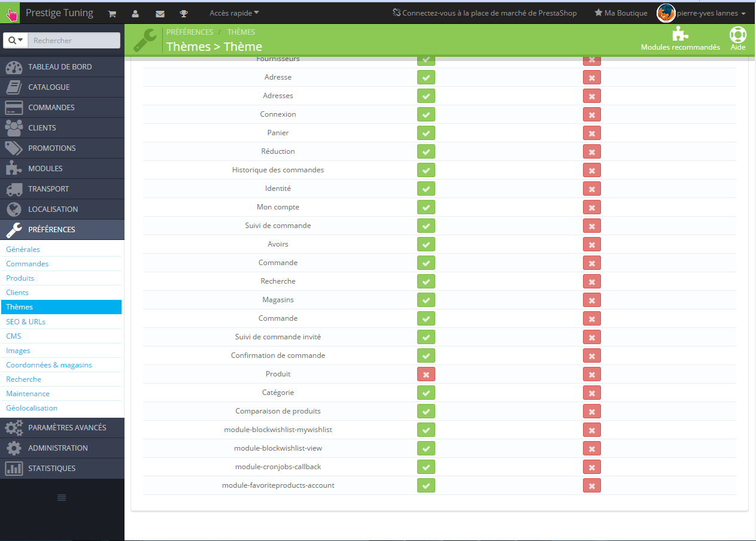The height and width of the screenshot is (541, 756).
Task: Click the Ma Boutique link
Action: (626, 13)
